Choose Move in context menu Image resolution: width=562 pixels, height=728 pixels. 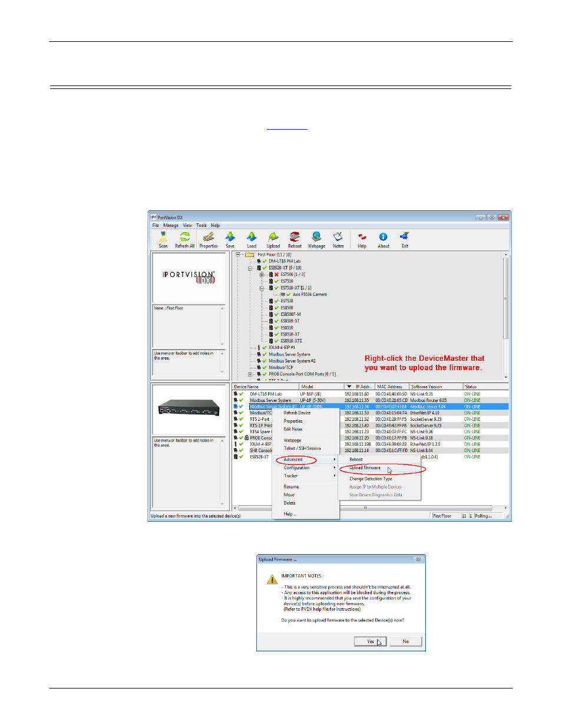click(306, 495)
